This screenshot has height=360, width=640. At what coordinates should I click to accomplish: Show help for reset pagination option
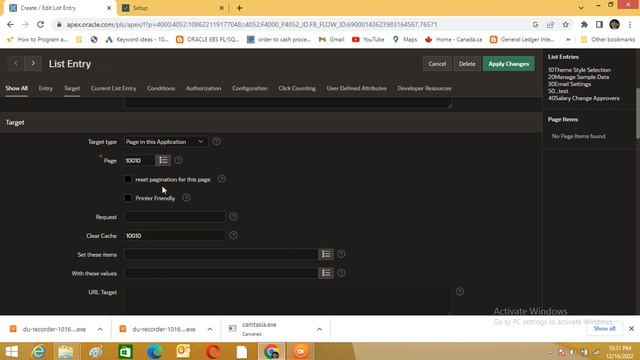(x=222, y=179)
